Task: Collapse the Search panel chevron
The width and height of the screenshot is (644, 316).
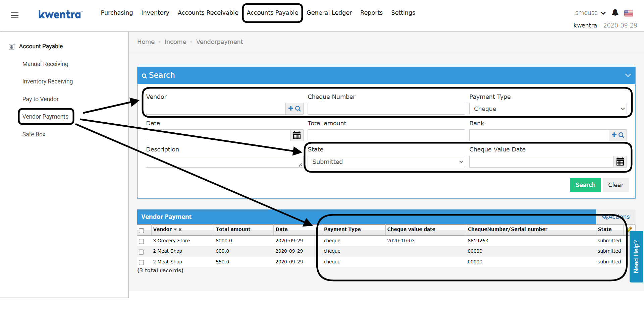Action: point(628,75)
